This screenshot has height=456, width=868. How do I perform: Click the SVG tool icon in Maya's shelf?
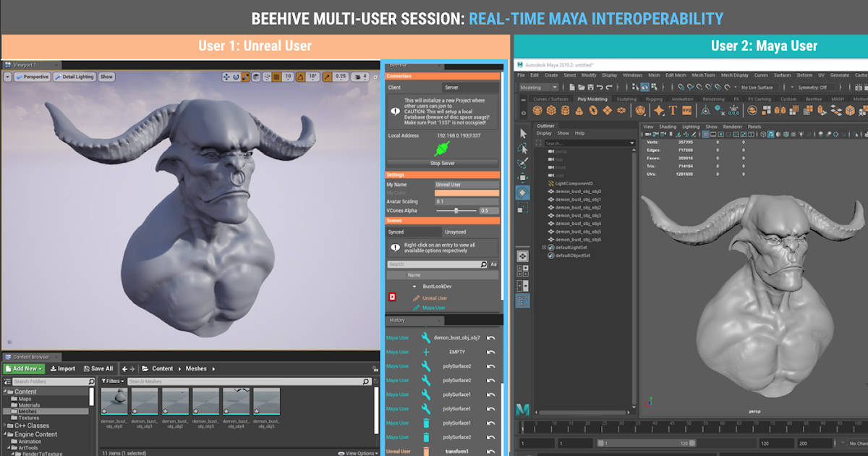(x=686, y=109)
